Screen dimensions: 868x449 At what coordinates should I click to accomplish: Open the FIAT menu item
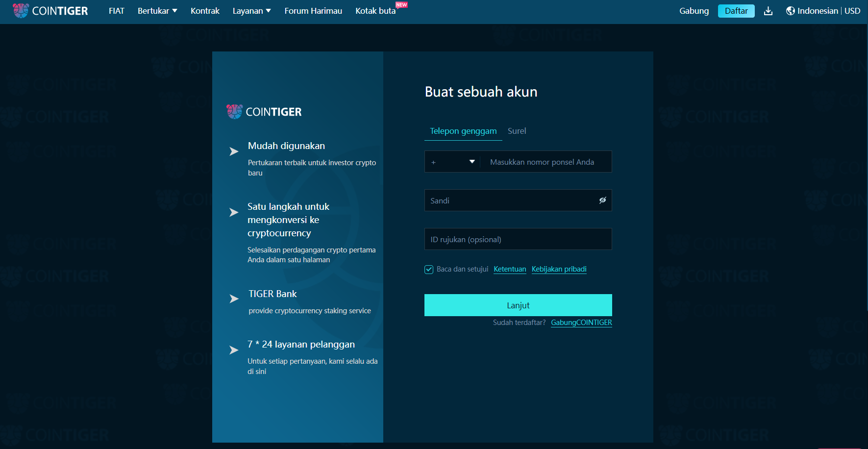point(117,11)
